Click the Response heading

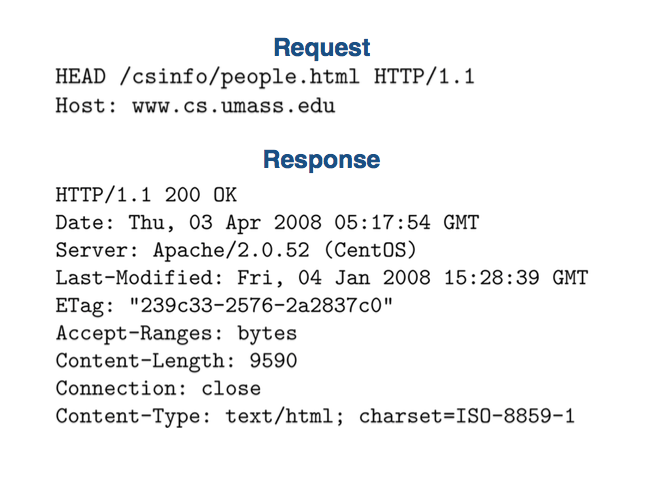pyautogui.click(x=322, y=159)
